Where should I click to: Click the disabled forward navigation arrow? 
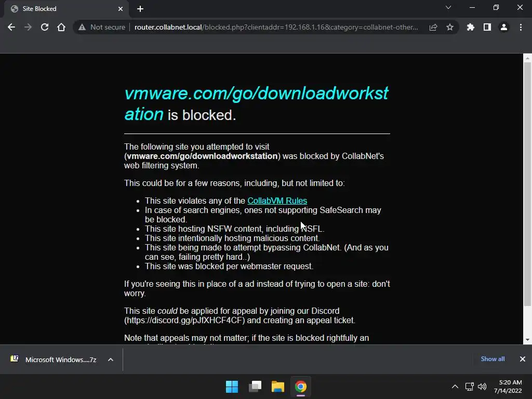coord(28,27)
